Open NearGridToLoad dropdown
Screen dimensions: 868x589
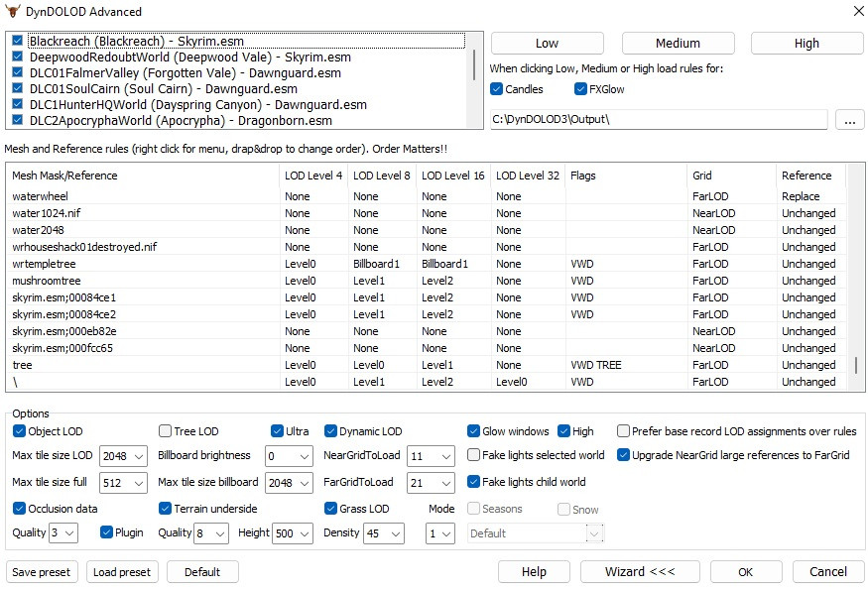[x=431, y=456]
